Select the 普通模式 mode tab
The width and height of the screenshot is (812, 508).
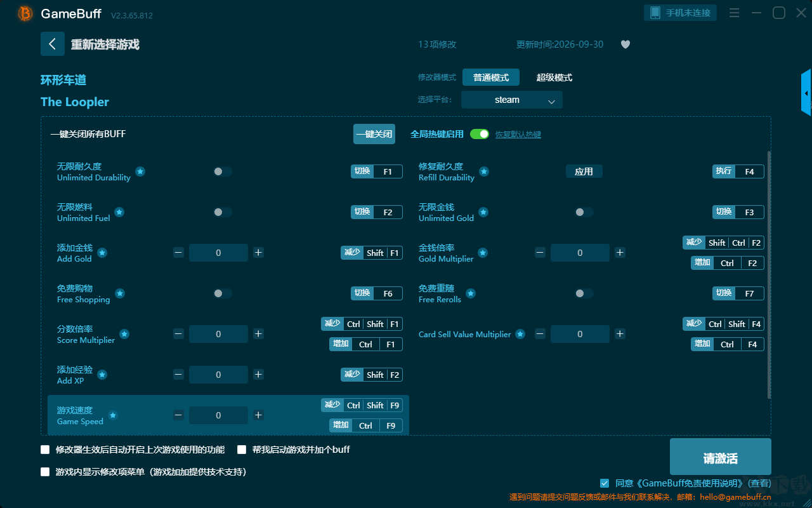tap(491, 77)
